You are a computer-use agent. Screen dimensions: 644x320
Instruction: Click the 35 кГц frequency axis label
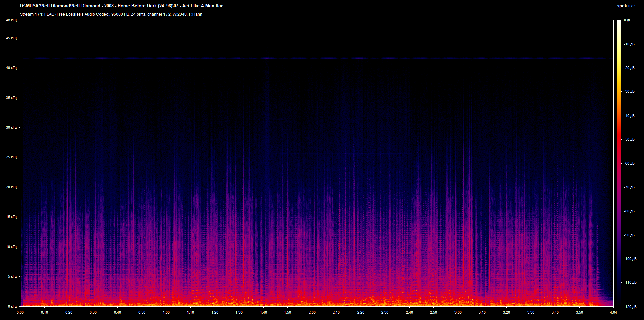coord(11,98)
